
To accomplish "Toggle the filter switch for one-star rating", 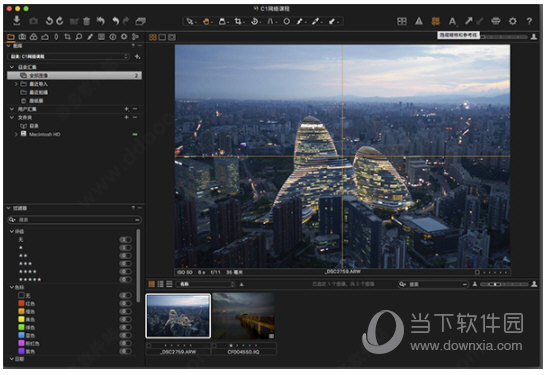I will 126,248.
